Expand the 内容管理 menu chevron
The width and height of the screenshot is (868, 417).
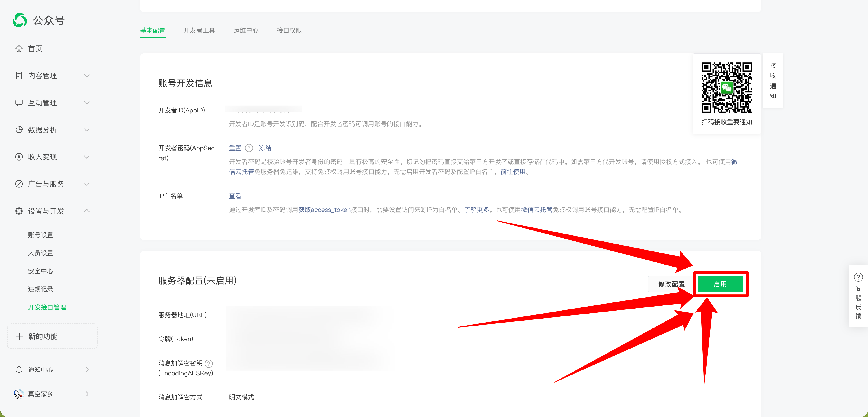point(87,76)
